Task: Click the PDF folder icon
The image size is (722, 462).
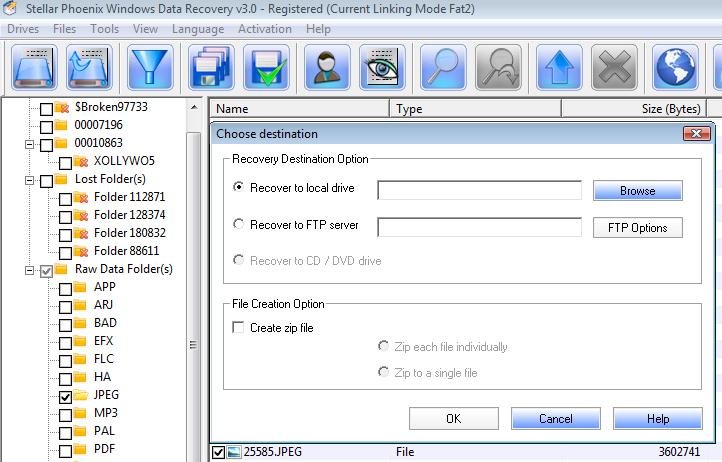Action: coord(80,449)
